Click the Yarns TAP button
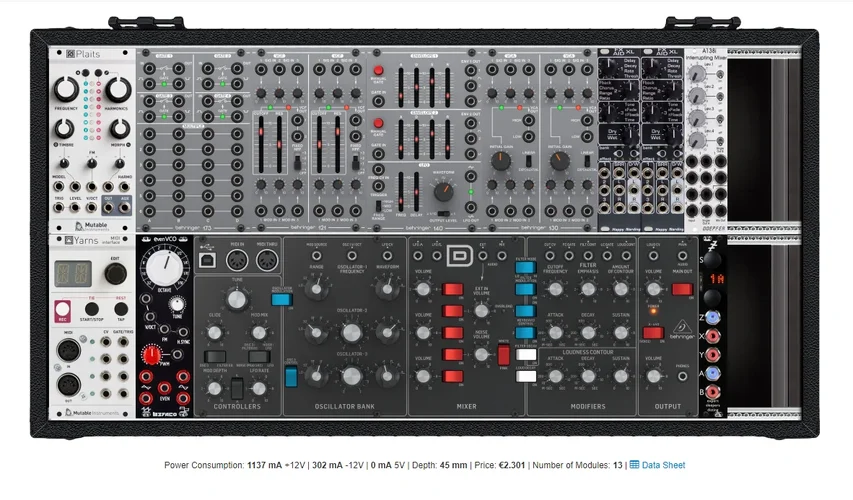The width and height of the screenshot is (853, 500). click(121, 309)
